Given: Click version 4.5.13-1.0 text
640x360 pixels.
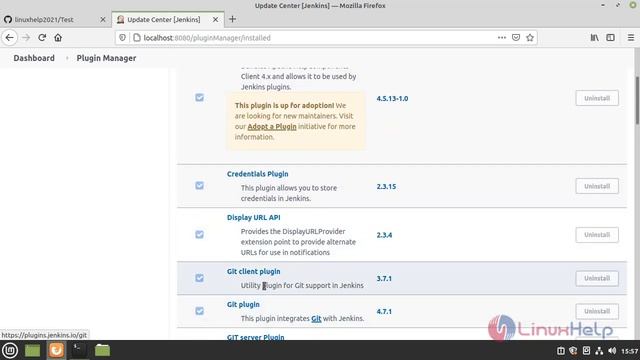Looking at the screenshot, I should click(x=392, y=98).
